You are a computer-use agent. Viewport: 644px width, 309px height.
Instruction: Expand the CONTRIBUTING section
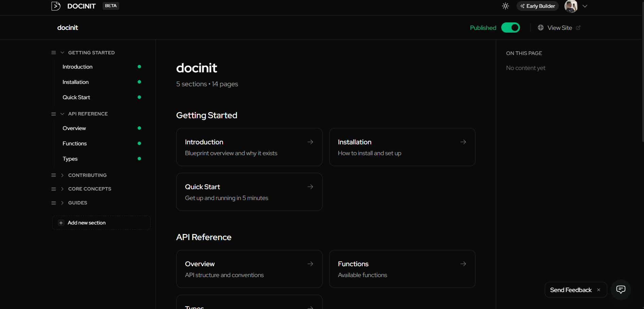click(x=62, y=175)
